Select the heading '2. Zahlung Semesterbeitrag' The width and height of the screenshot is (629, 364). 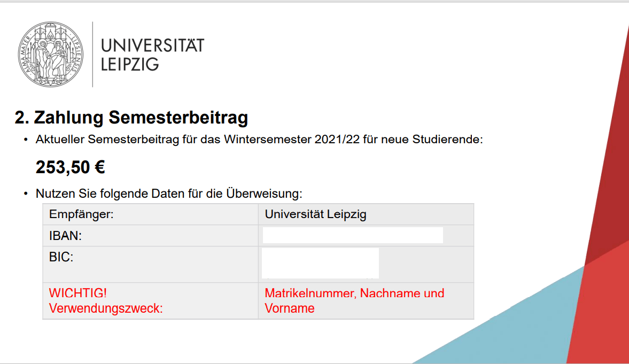(131, 118)
